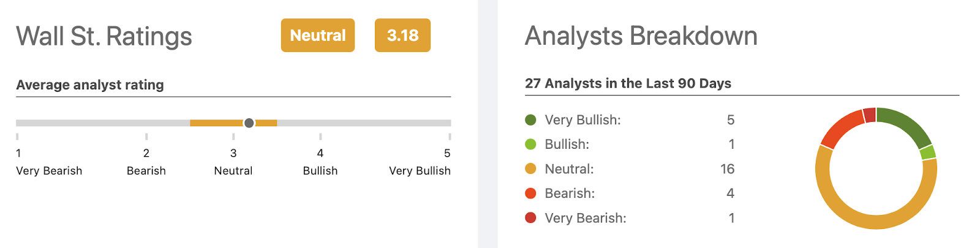Click the 3.18 score badge
Image resolution: width=980 pixels, height=248 pixels.
(402, 36)
